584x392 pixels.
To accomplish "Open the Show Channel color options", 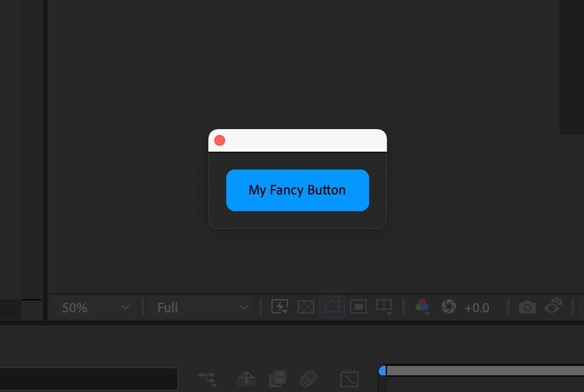I will coord(422,307).
